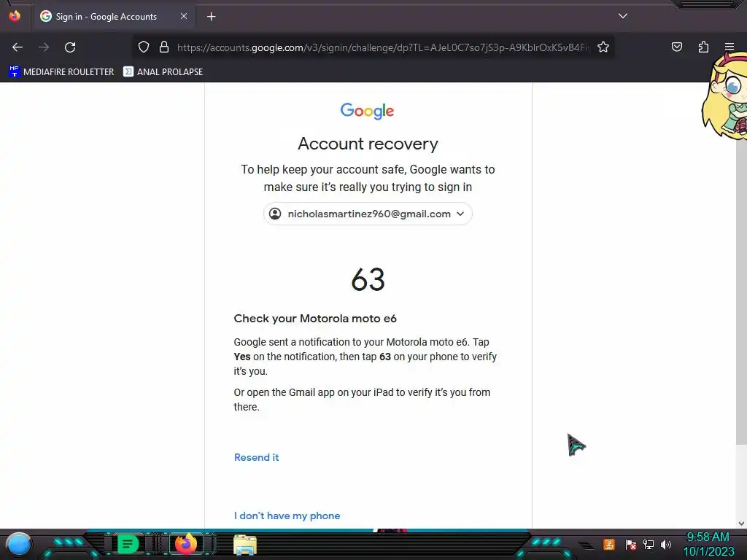Open the Action Center flag tray icon
This screenshot has width=747, height=560.
[x=630, y=544]
